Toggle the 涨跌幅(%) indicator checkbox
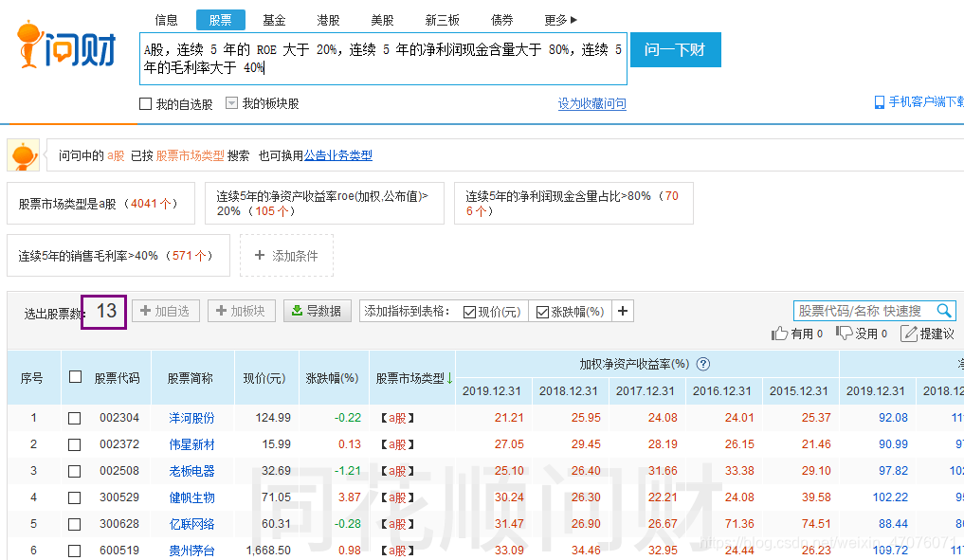The image size is (964, 560). pos(542,312)
